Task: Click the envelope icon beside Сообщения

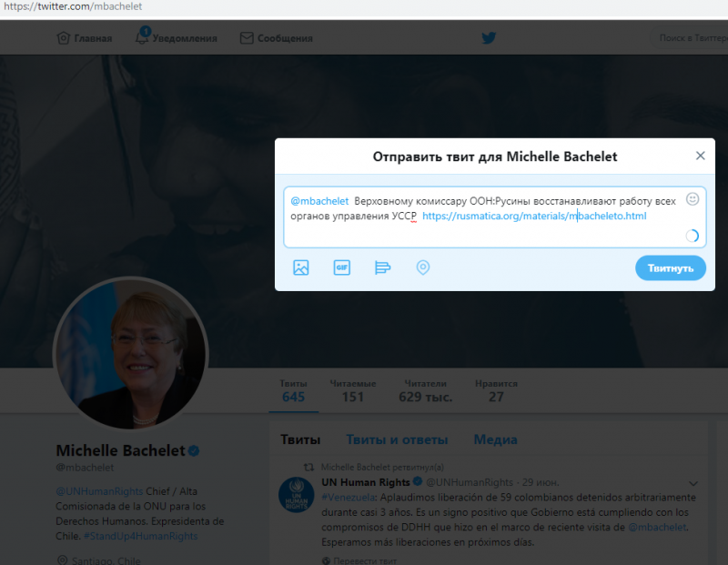Action: (x=247, y=38)
